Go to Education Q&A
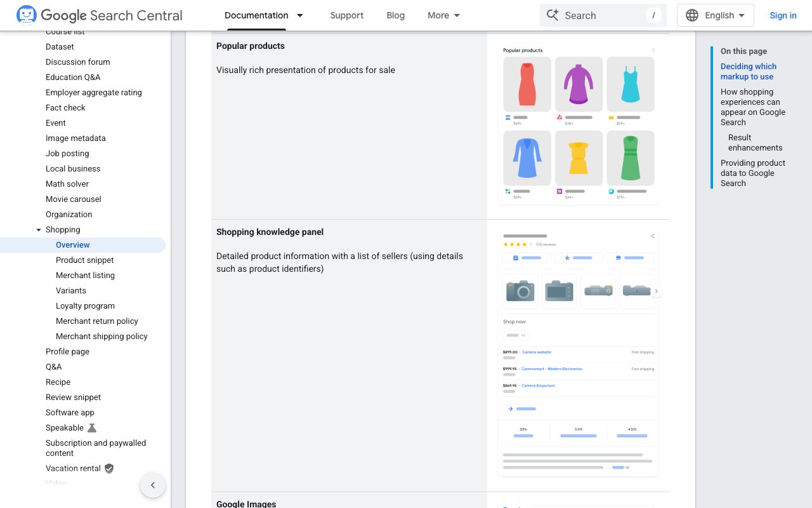 (73, 77)
